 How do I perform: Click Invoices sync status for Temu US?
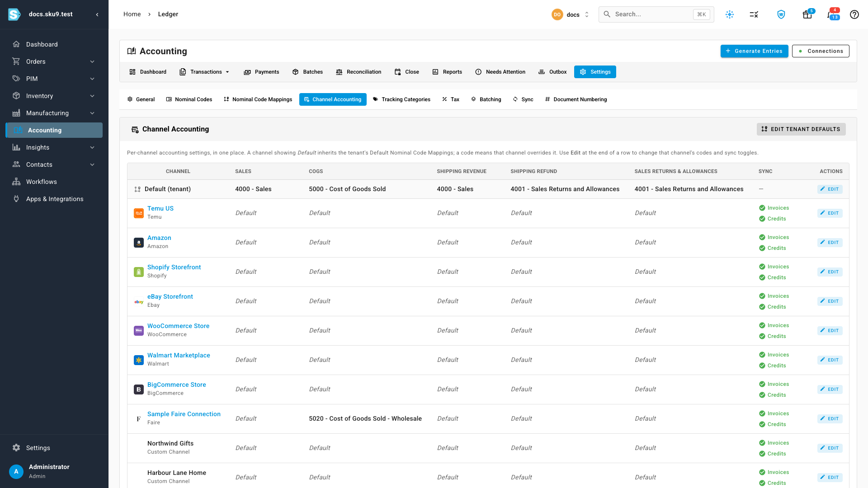[774, 208]
